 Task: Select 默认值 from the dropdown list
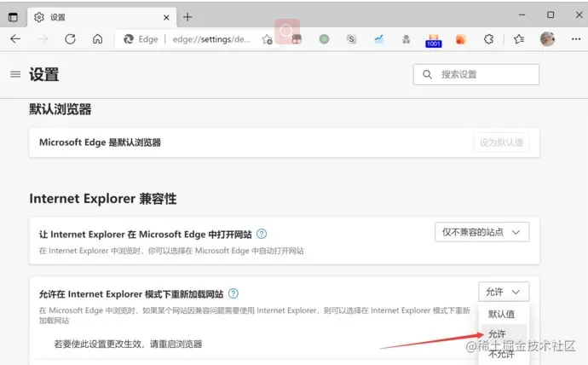click(501, 315)
